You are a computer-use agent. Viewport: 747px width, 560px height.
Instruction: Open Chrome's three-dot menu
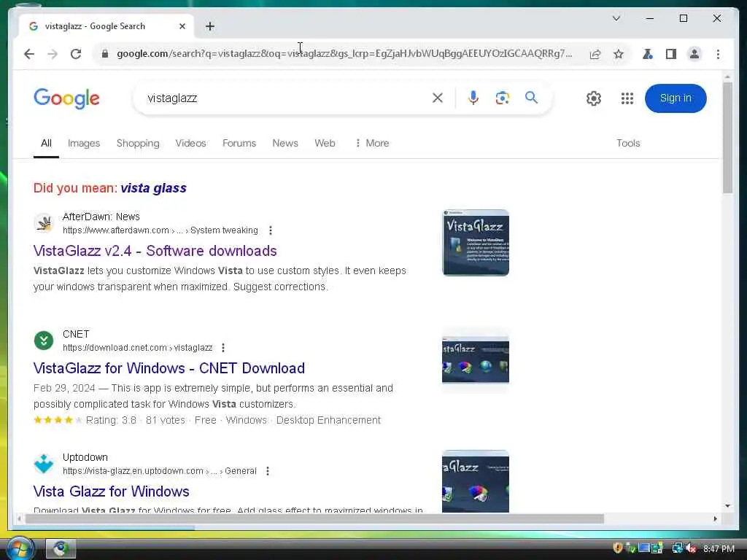718,54
